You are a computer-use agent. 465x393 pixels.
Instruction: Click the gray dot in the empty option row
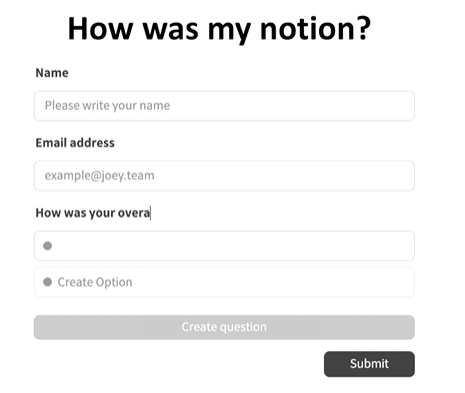pyautogui.click(x=47, y=246)
